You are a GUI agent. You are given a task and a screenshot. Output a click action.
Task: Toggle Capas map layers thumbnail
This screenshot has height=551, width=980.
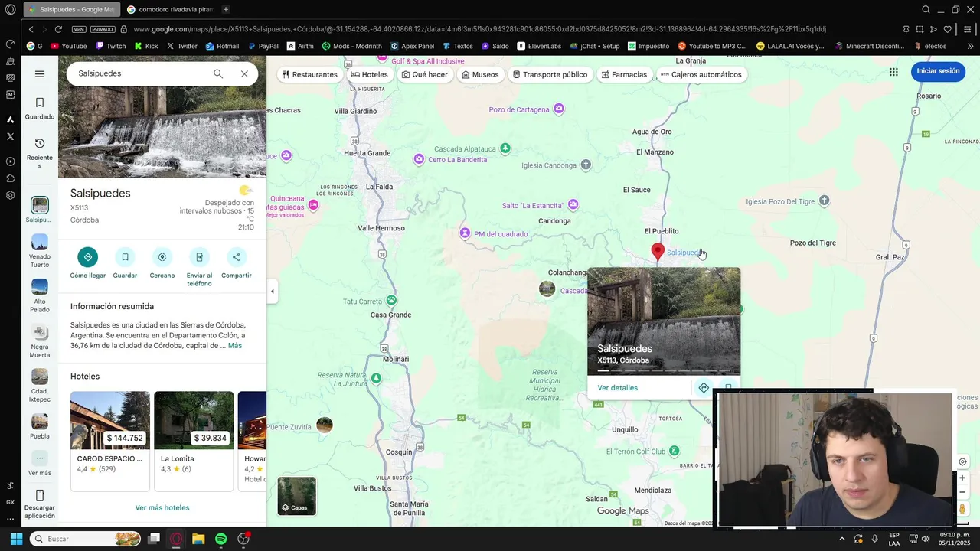point(296,496)
